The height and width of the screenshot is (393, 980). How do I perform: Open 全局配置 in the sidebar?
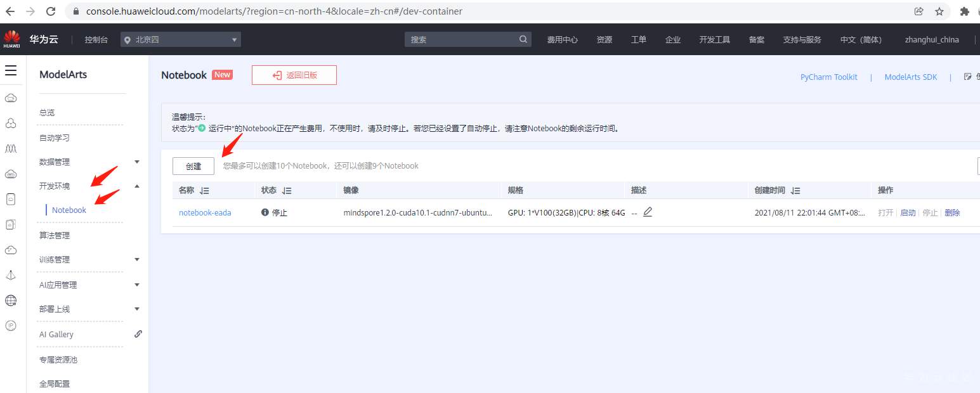coord(55,383)
